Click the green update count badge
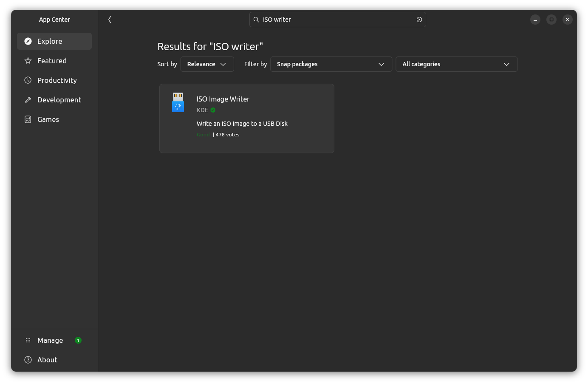This screenshot has height=384, width=588. pyautogui.click(x=78, y=340)
